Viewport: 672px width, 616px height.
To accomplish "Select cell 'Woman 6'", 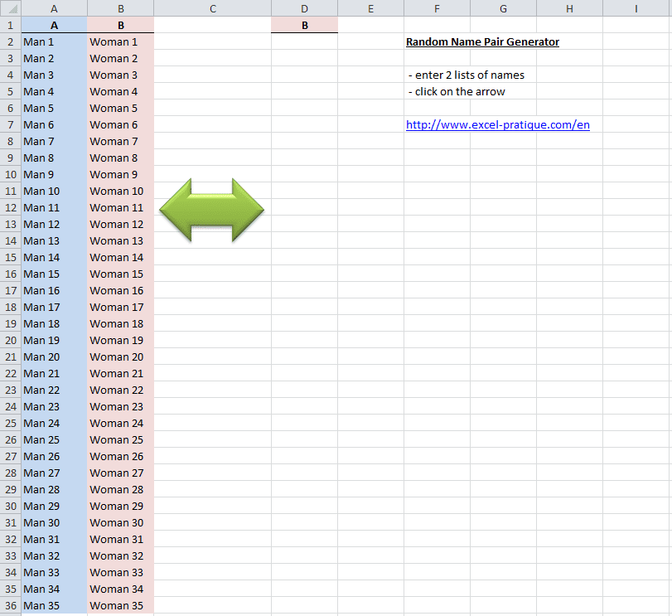I will click(x=120, y=124).
